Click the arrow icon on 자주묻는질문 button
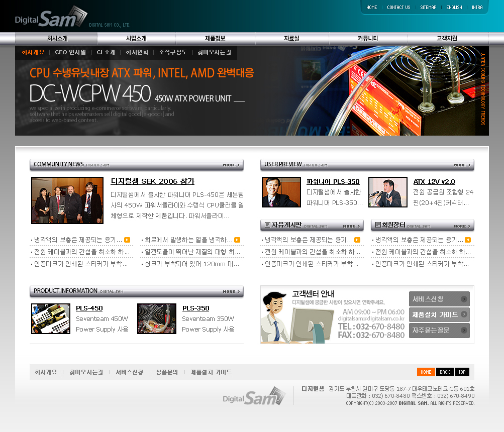504x432 pixels. pyautogui.click(x=463, y=331)
